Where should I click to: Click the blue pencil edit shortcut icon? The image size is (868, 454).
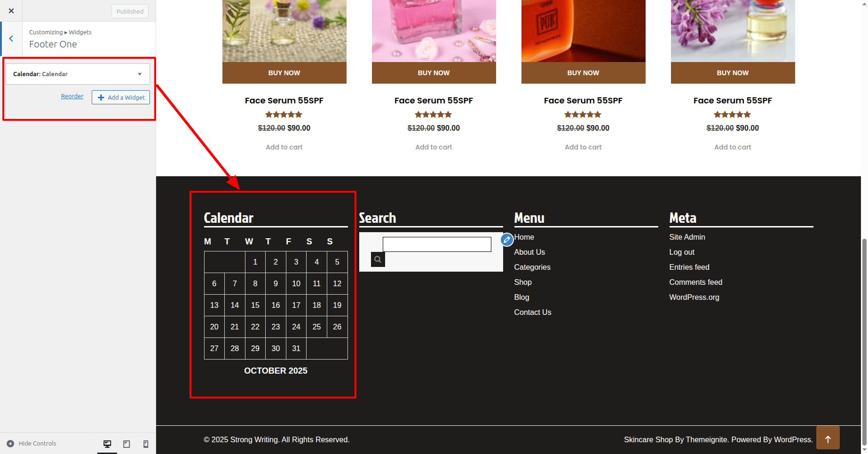pos(506,240)
